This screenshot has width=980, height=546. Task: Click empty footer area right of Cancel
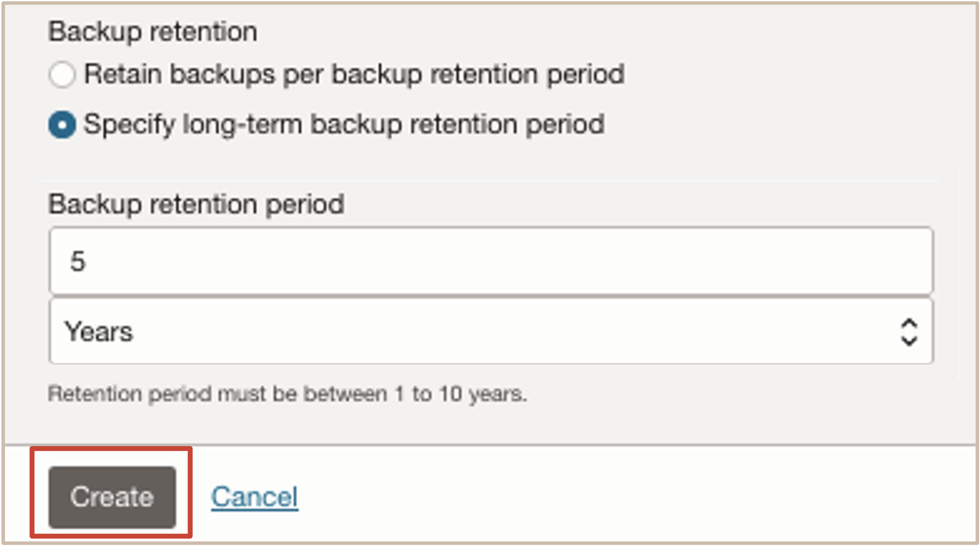(628, 497)
